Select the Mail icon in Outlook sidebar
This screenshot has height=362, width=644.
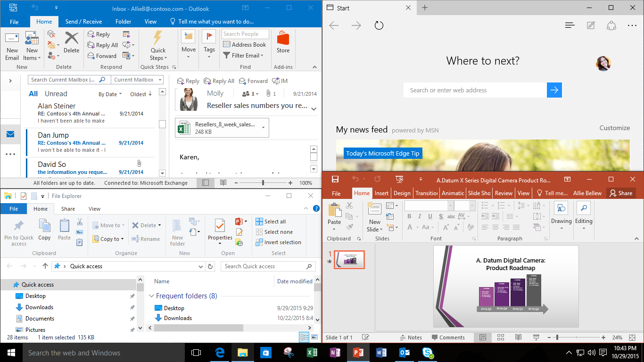[x=10, y=134]
